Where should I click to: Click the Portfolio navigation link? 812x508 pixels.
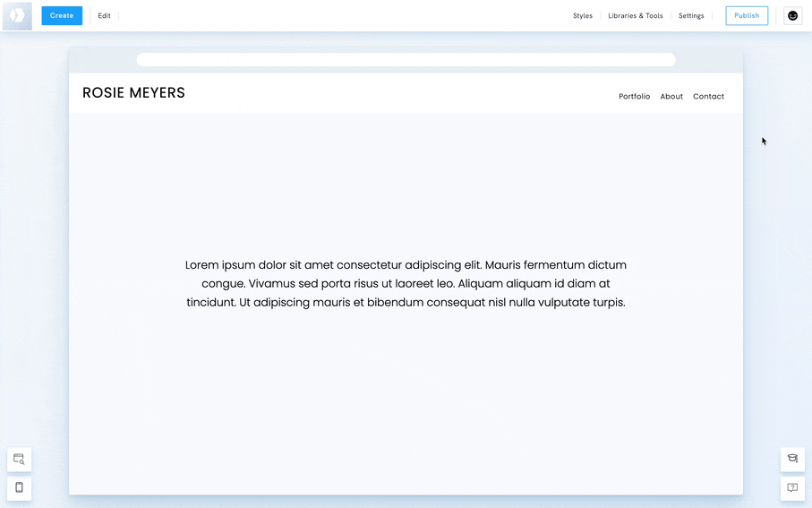point(634,97)
